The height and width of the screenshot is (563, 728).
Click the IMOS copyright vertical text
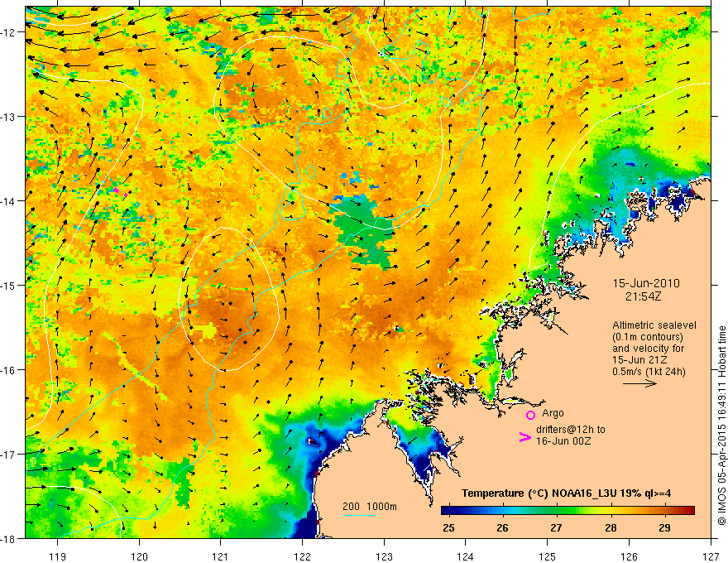[721, 426]
